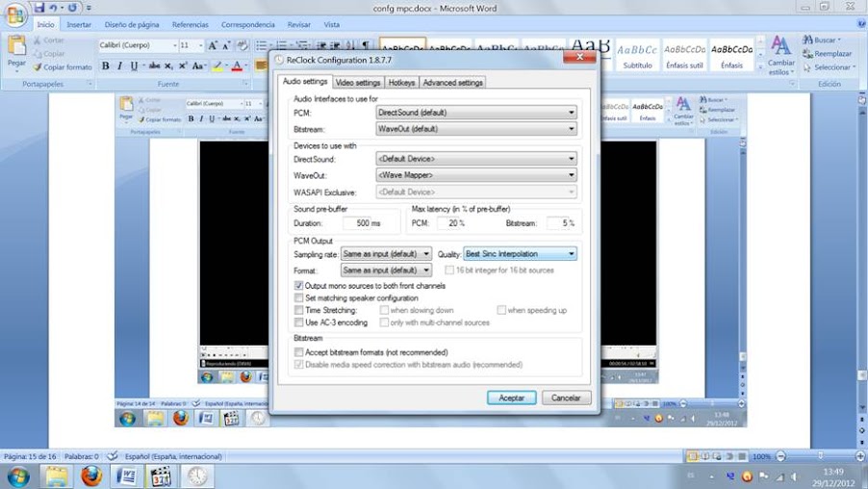This screenshot has height=489, width=868.
Task: Switch to the Video settings tab
Action: (358, 83)
